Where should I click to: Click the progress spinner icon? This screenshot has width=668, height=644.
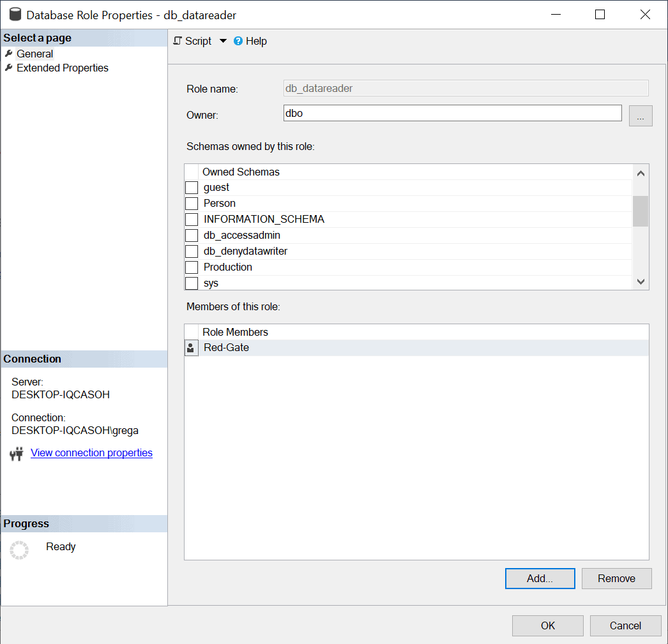coord(19,550)
